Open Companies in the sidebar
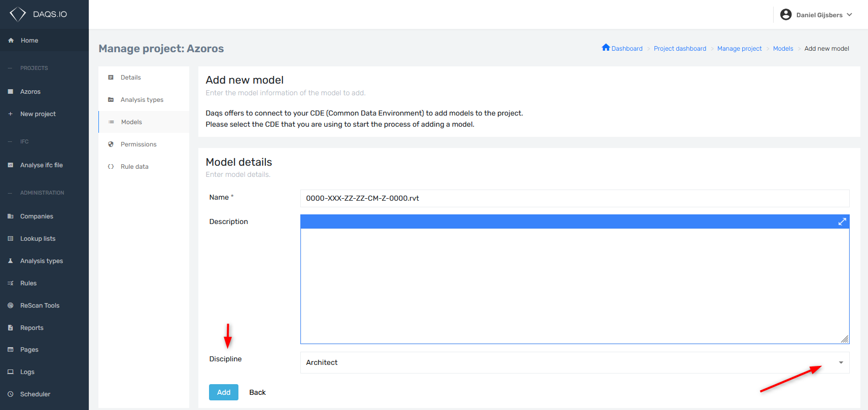The image size is (868, 410). tap(44, 216)
